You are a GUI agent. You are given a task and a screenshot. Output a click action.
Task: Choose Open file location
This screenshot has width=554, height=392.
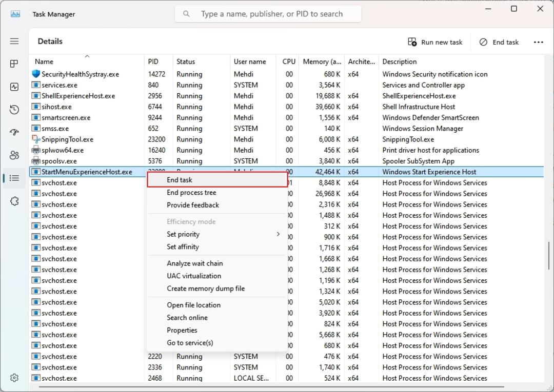pos(217,305)
